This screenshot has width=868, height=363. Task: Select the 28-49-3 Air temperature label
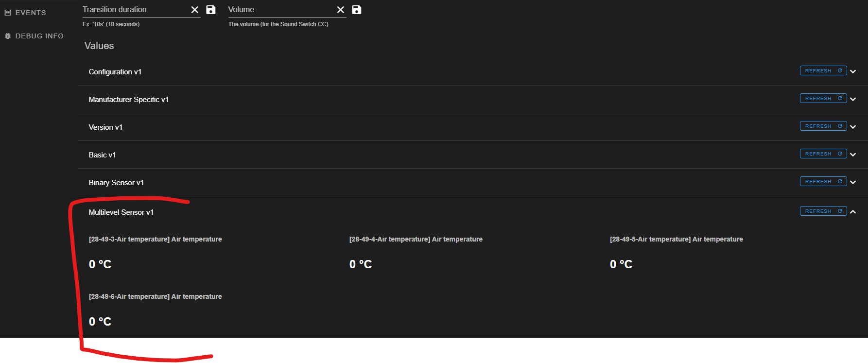(x=156, y=239)
